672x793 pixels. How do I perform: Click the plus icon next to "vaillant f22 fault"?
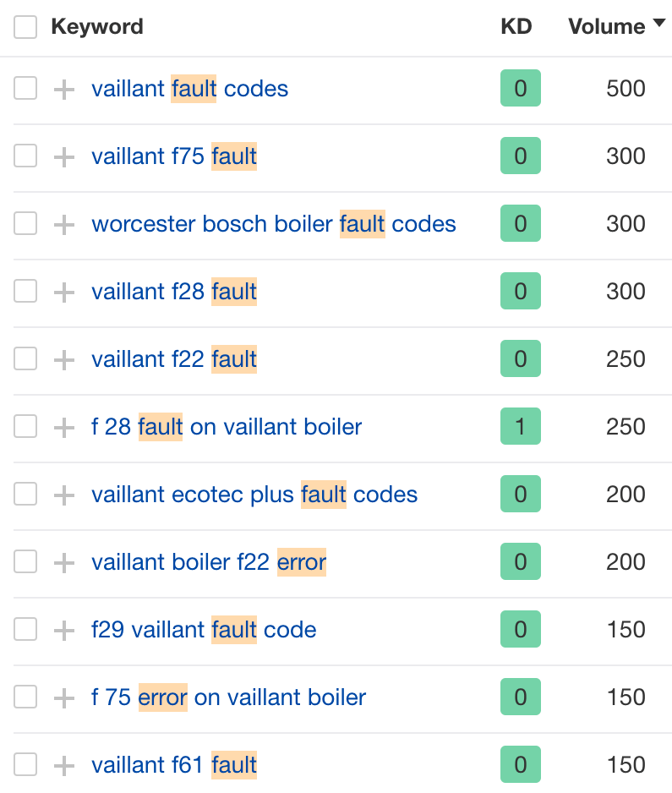[63, 358]
